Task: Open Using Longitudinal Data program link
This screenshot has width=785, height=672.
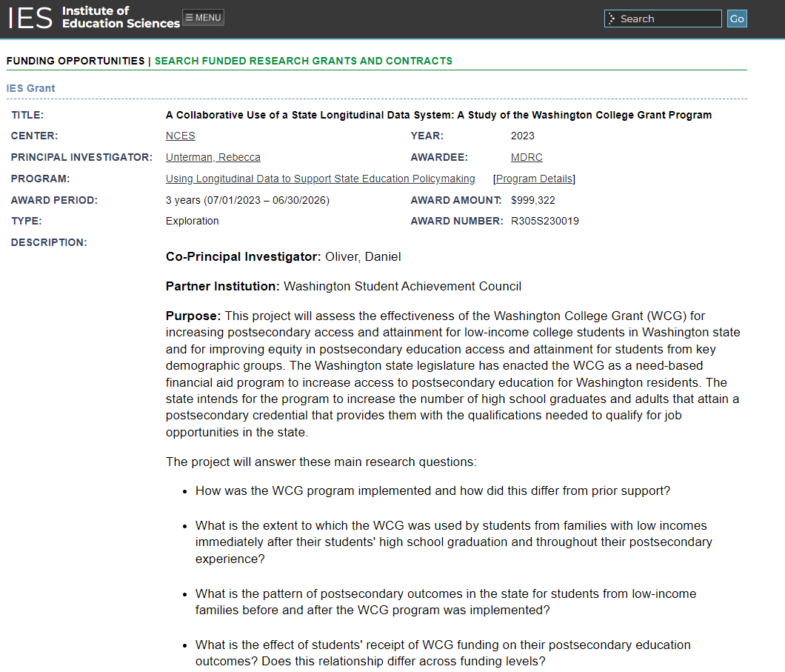Action: click(x=321, y=179)
